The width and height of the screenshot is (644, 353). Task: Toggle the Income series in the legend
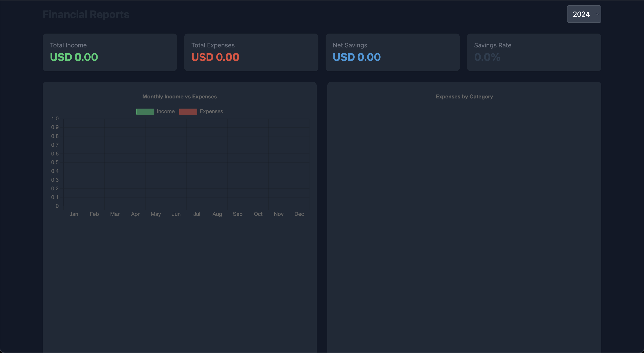coord(155,111)
